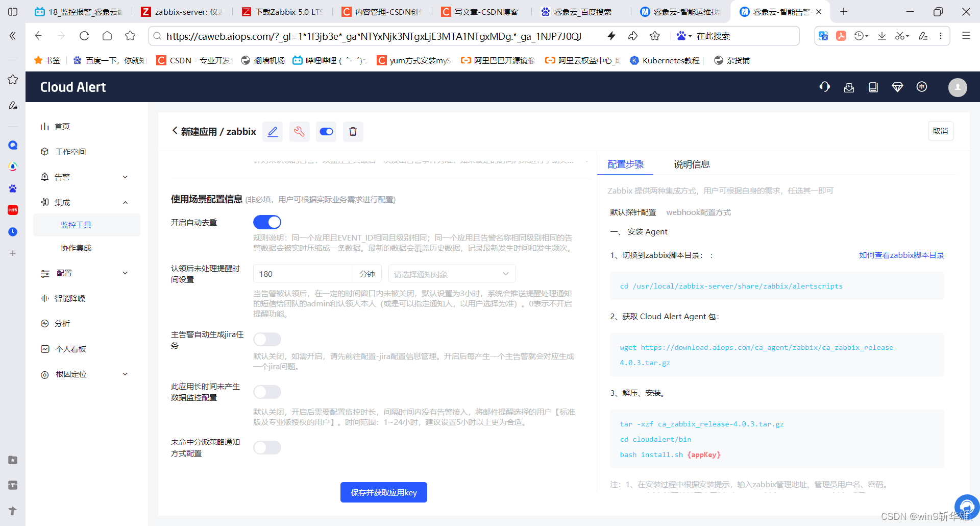The image size is (980, 526).
Task: Open browser hamburger main menu
Action: click(x=966, y=36)
